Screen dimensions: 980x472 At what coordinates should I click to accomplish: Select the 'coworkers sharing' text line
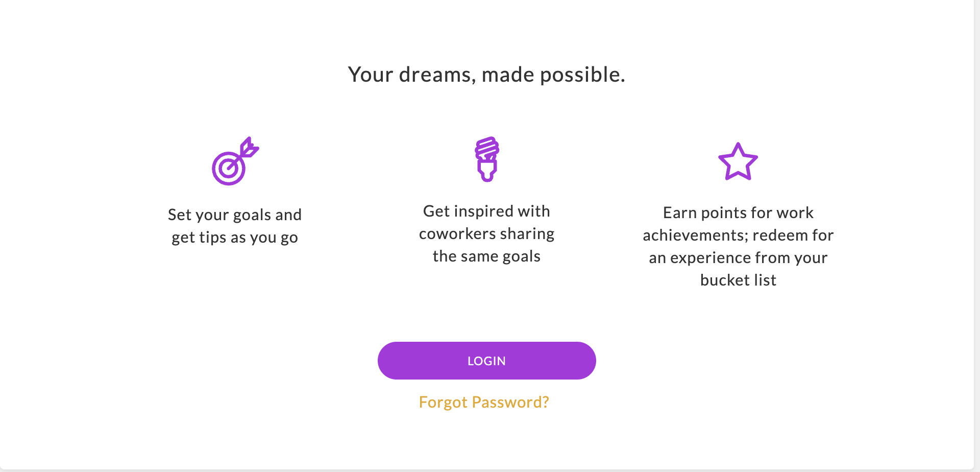click(486, 234)
